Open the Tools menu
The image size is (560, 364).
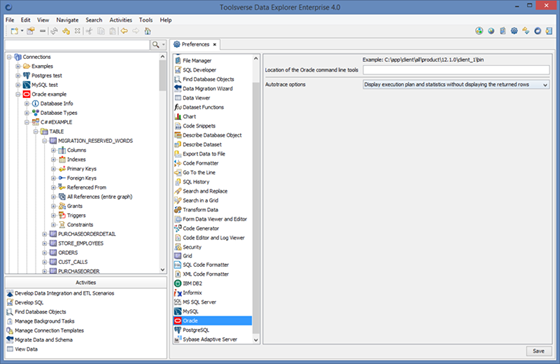[146, 20]
